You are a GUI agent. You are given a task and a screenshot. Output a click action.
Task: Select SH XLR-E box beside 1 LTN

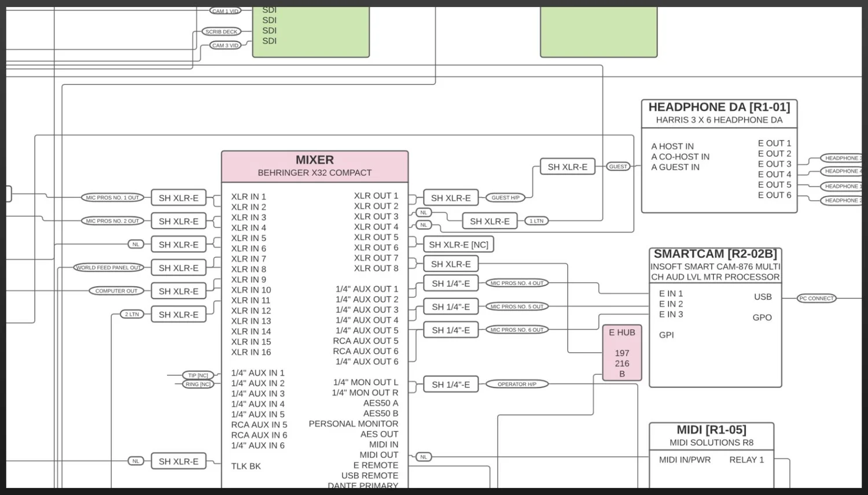point(490,221)
